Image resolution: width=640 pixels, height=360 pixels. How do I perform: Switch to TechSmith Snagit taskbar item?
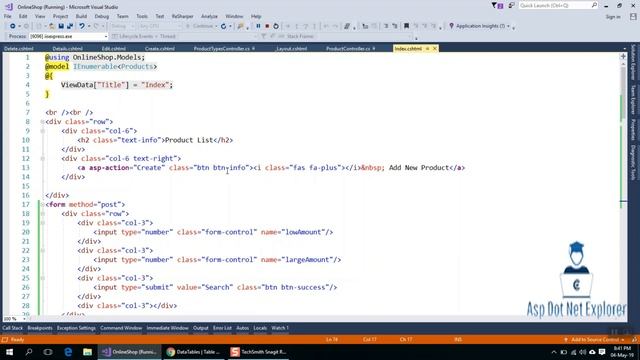tap(259, 352)
